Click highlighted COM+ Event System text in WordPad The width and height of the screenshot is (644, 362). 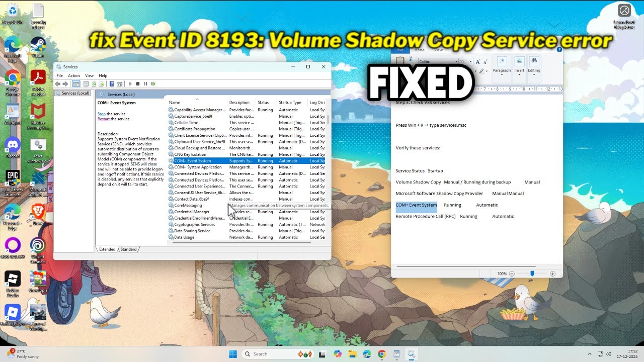(x=416, y=205)
